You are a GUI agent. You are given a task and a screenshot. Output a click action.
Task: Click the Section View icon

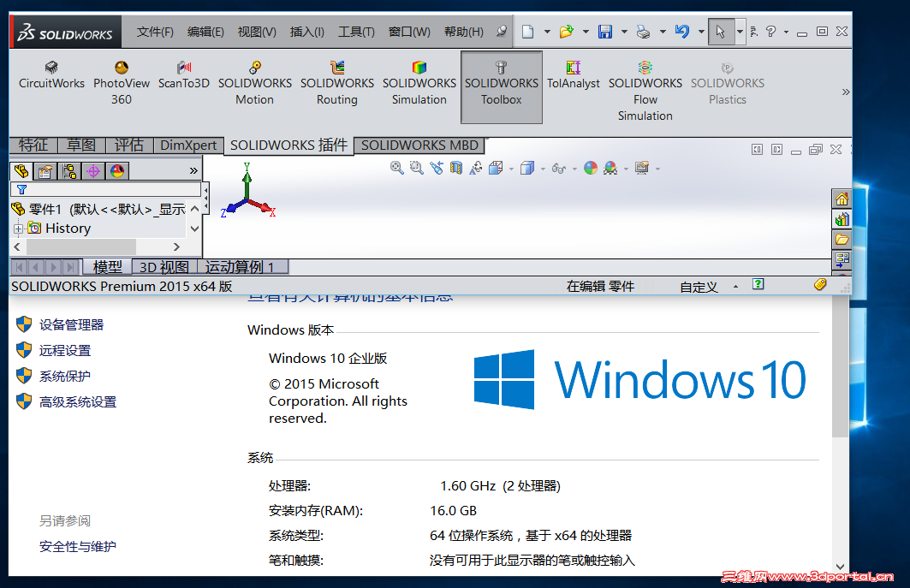click(456, 168)
